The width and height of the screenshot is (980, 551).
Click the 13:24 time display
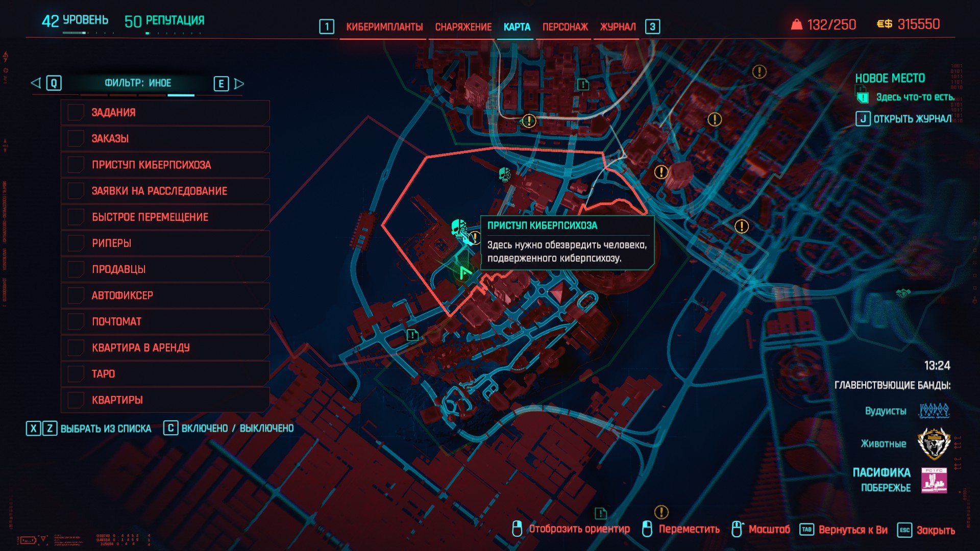(937, 365)
